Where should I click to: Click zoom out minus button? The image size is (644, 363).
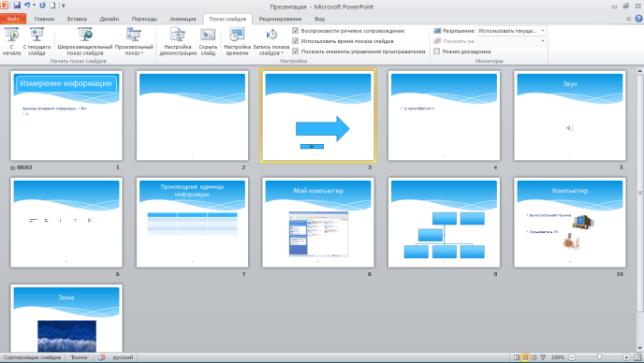[x=572, y=357]
